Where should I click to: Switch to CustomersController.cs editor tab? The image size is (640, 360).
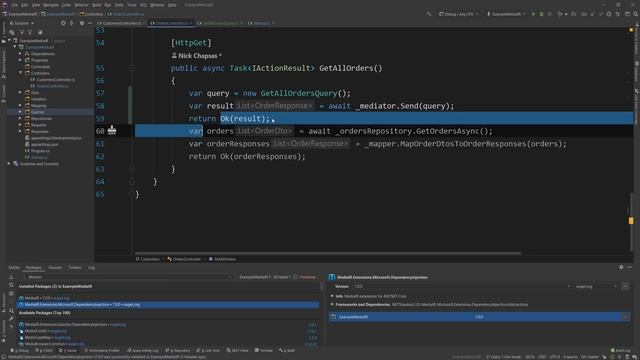[x=121, y=23]
